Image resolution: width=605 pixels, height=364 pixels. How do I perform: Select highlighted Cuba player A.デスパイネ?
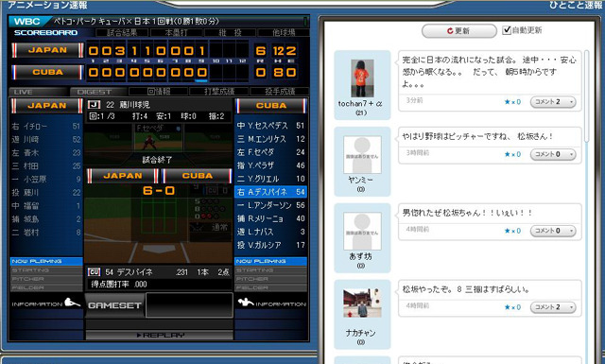click(271, 192)
